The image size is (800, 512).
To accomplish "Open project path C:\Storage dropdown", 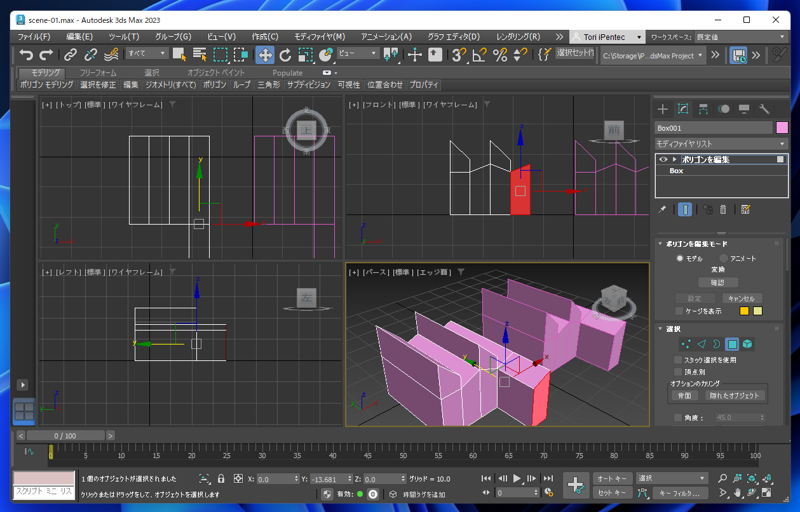I will tap(653, 55).
